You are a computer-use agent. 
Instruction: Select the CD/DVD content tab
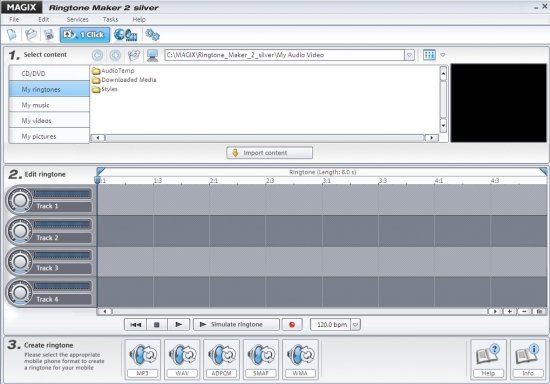coord(49,73)
